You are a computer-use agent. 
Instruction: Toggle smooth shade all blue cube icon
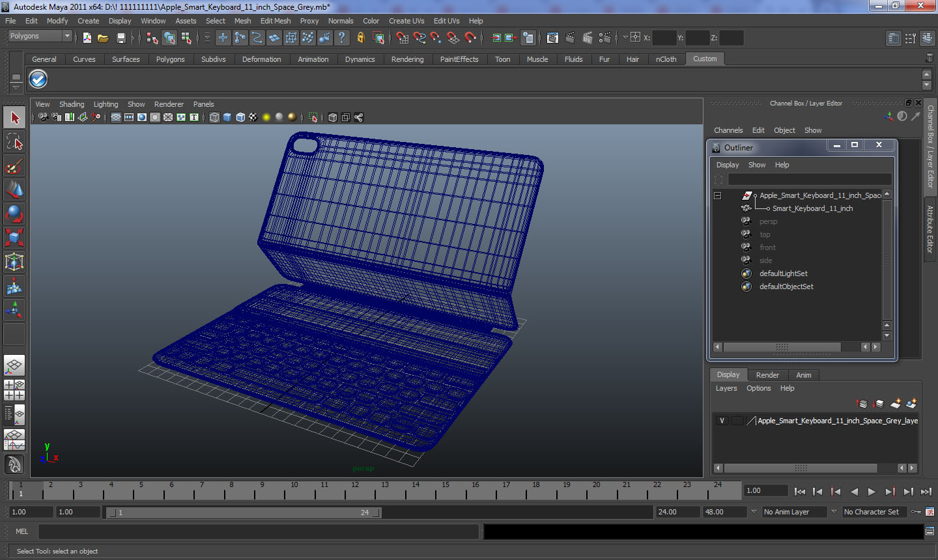coord(227,117)
